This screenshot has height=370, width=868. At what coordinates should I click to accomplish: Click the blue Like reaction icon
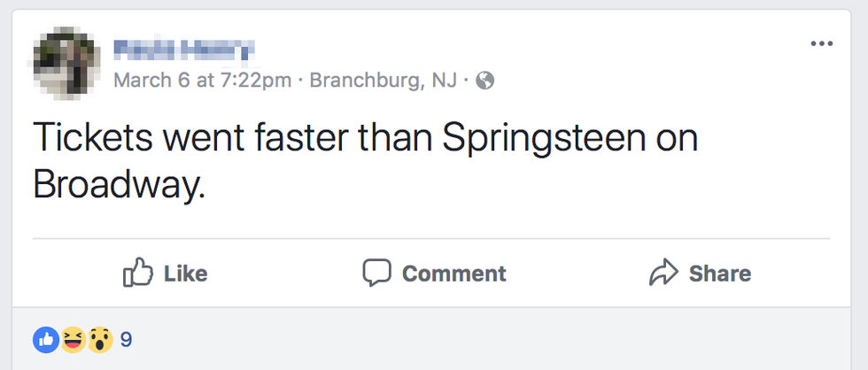click(x=45, y=338)
